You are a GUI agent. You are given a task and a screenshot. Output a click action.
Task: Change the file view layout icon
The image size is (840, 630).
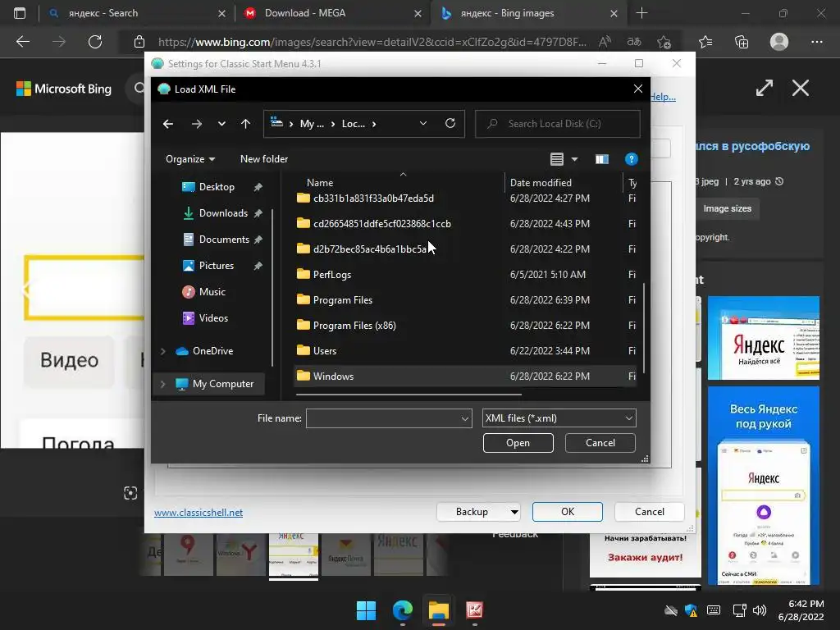[557, 159]
